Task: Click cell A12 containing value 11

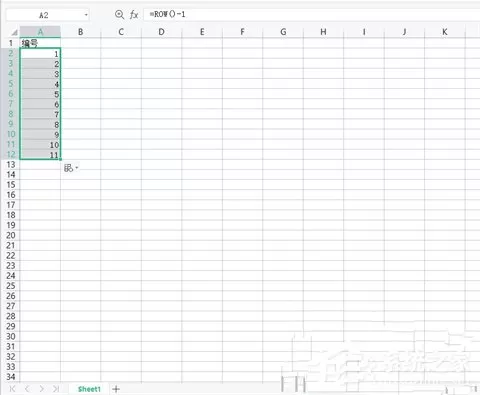Action: pos(40,155)
